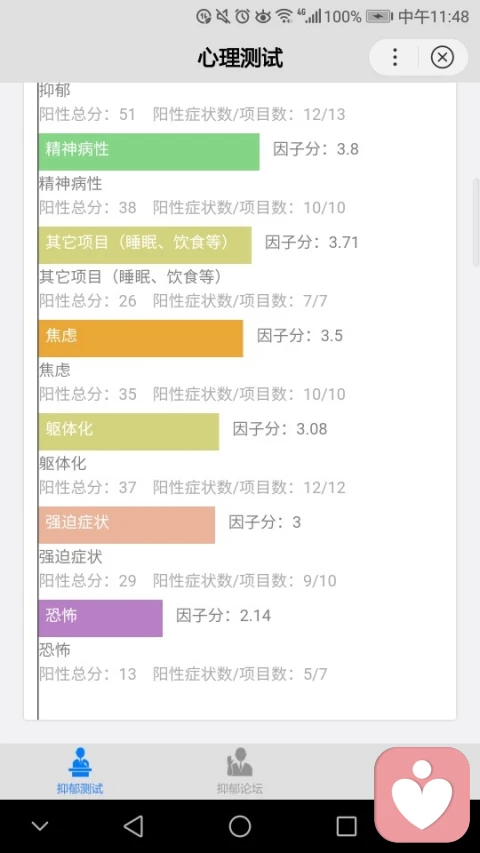Close the mini program with X icon
This screenshot has height=853, width=480.
click(442, 57)
